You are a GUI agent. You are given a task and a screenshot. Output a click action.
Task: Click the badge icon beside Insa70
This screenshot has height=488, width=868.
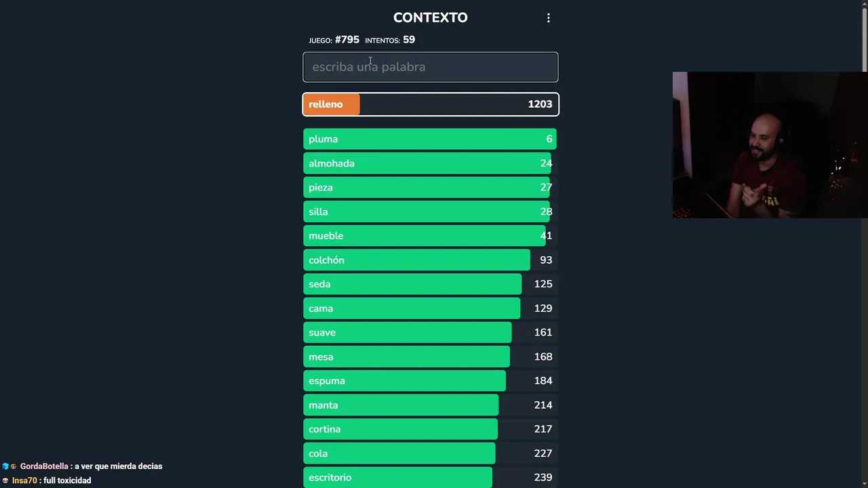[5, 481]
